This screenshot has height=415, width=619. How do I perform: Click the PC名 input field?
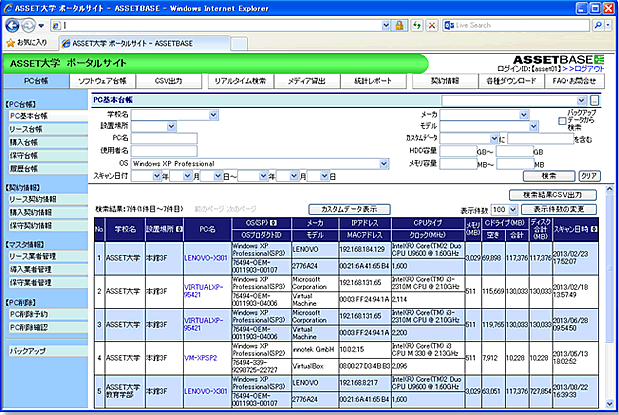(x=164, y=139)
